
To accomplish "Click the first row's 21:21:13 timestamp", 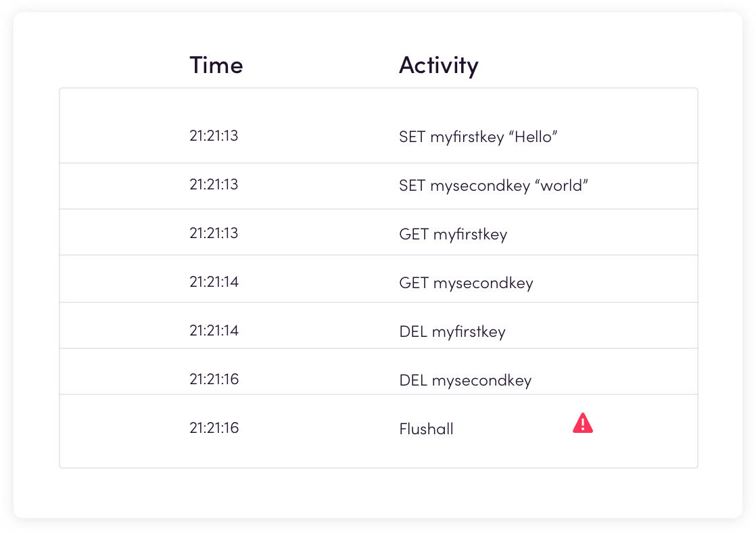I will (214, 136).
